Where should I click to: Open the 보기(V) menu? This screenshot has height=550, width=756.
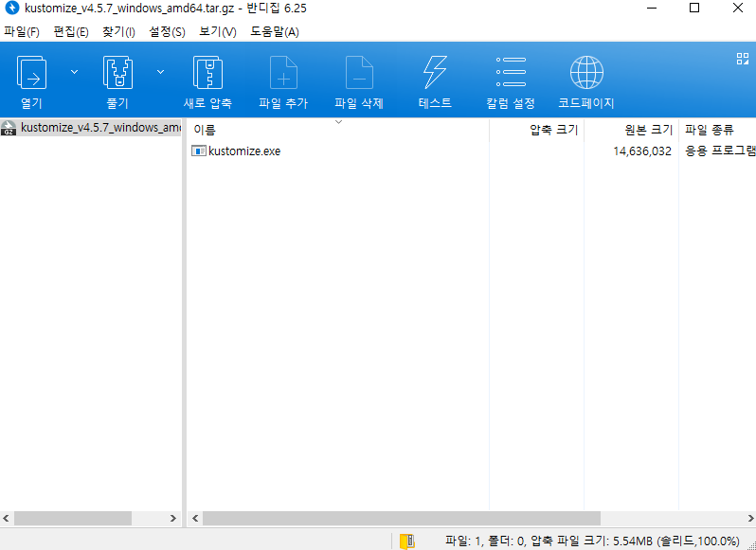pyautogui.click(x=218, y=32)
